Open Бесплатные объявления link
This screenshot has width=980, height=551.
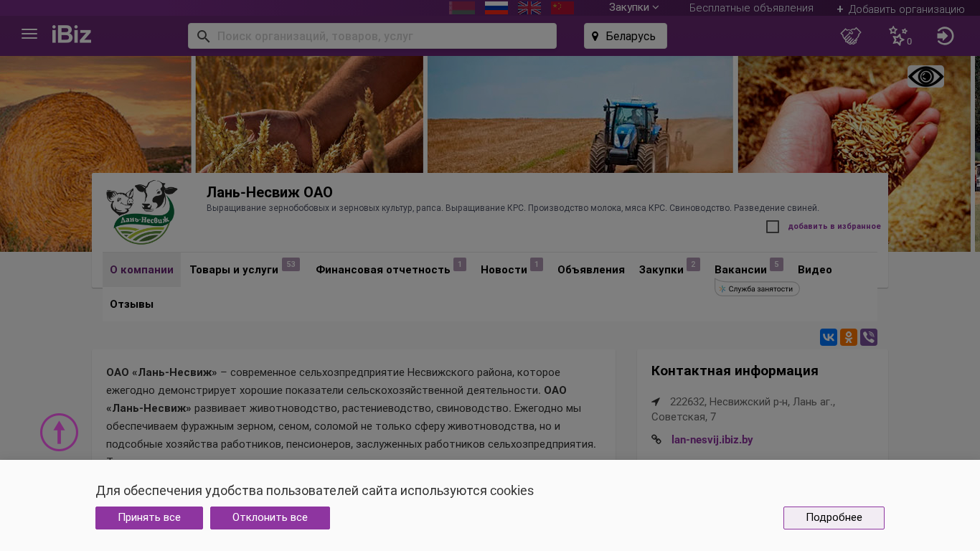click(751, 8)
